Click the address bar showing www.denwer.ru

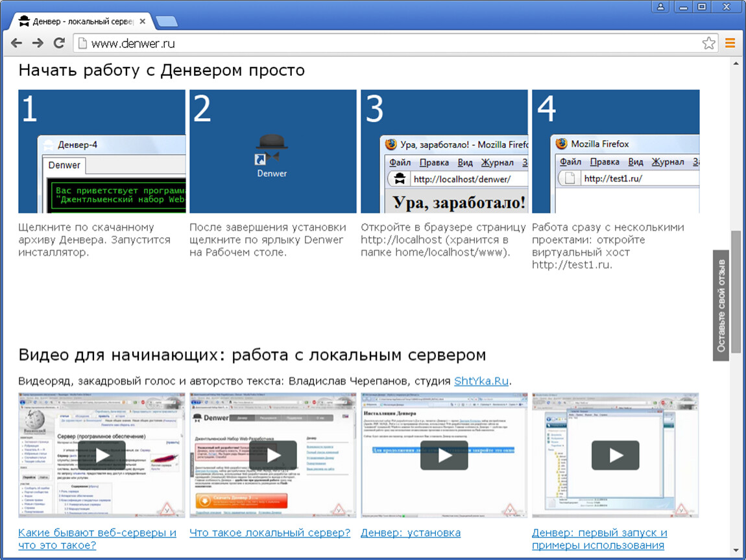(x=389, y=43)
